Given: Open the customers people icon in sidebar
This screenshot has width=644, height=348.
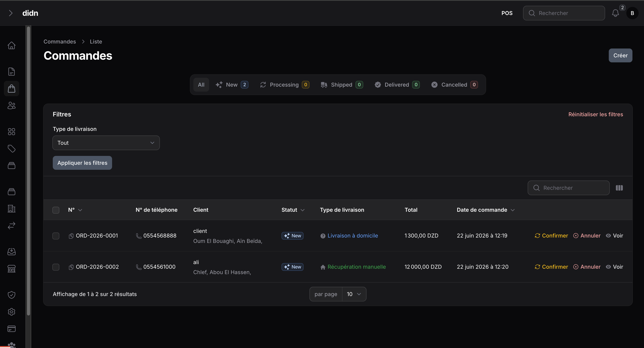Looking at the screenshot, I should click(12, 105).
